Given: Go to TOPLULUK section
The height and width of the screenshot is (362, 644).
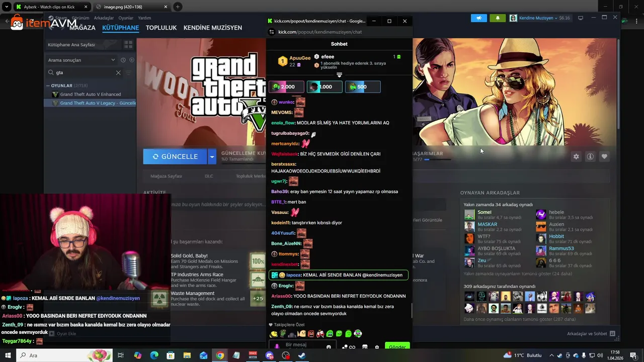Looking at the screenshot, I should 161,28.
